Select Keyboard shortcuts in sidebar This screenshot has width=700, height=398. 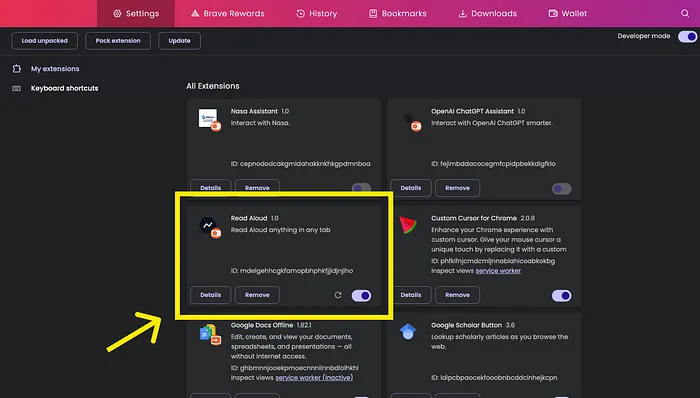[x=64, y=88]
